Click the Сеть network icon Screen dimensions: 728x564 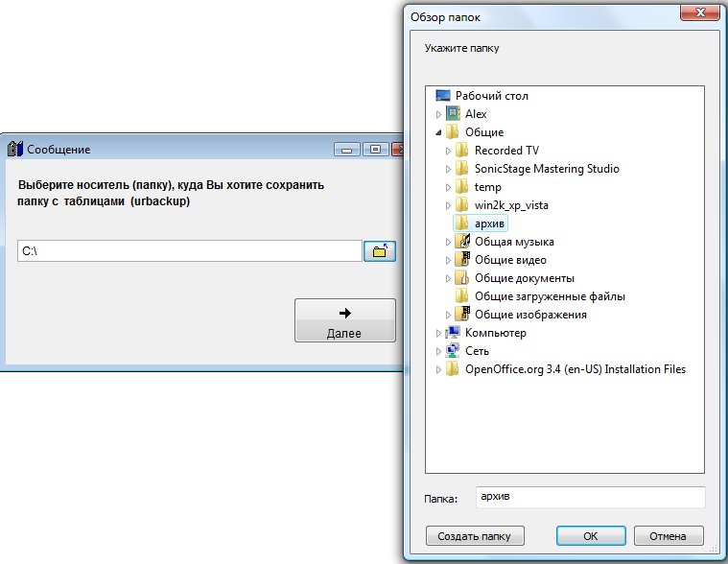(453, 350)
